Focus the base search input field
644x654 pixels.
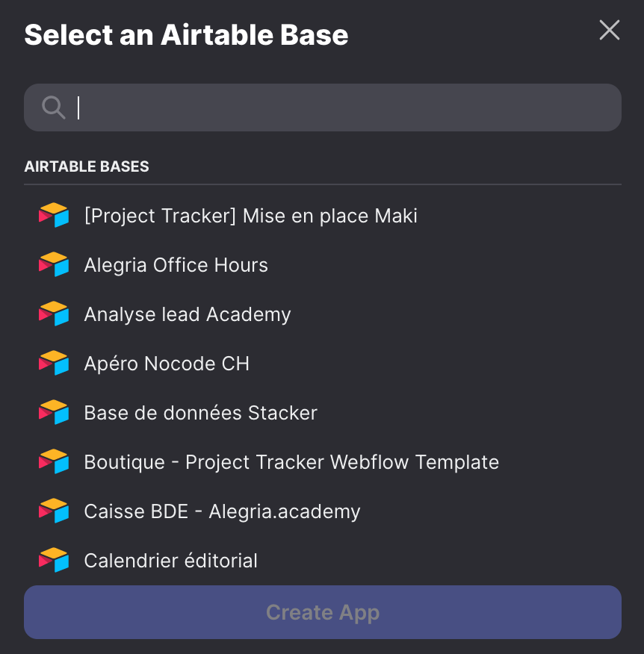click(323, 108)
